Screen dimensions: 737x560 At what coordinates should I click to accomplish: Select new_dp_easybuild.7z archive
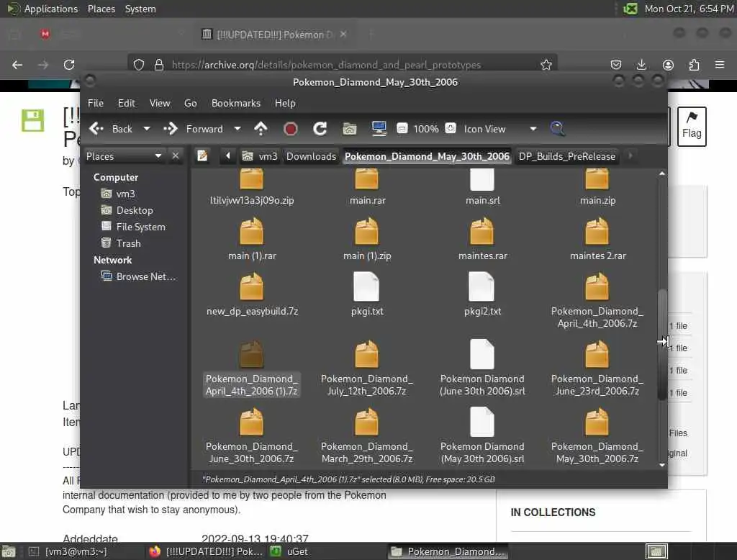tap(252, 294)
